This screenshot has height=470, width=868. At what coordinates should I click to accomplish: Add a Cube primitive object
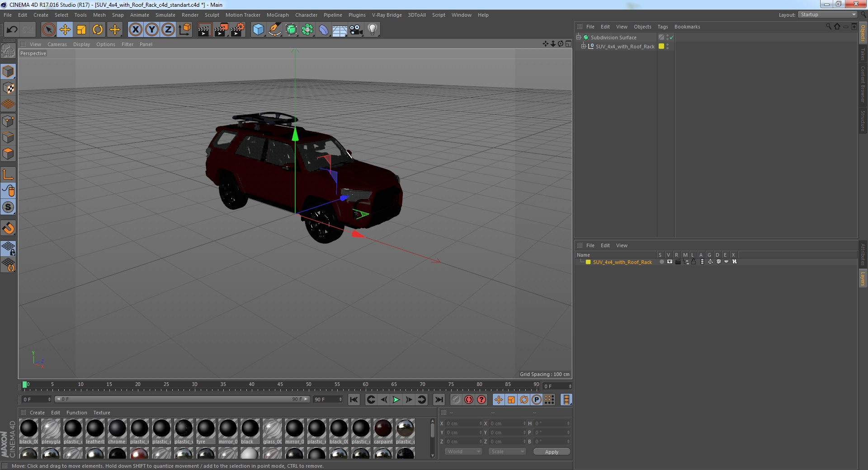click(258, 30)
